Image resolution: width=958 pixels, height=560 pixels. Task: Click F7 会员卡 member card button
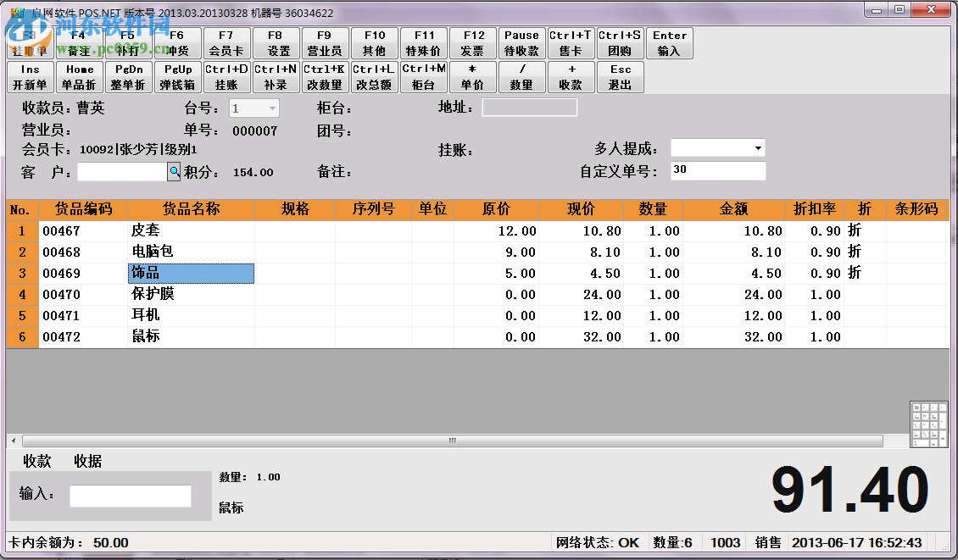[226, 43]
